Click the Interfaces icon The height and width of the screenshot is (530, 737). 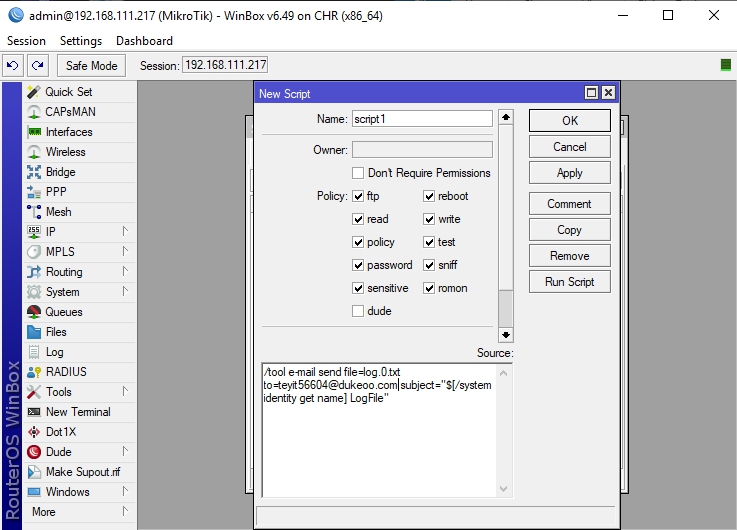pos(34,132)
